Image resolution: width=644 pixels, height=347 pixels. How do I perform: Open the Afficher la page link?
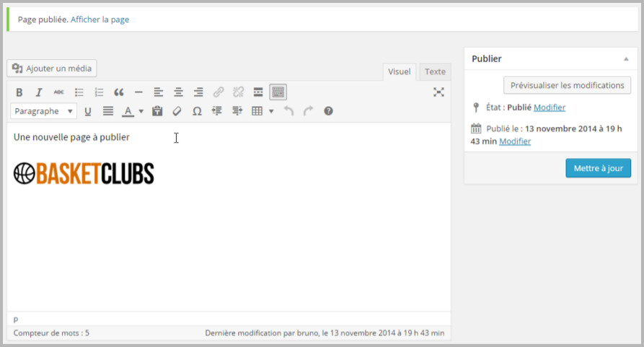pos(100,19)
